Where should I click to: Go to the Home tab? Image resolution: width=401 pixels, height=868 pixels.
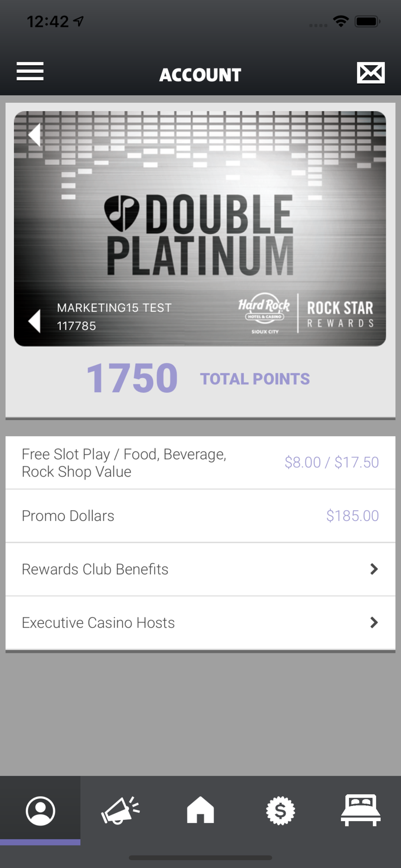point(200,810)
